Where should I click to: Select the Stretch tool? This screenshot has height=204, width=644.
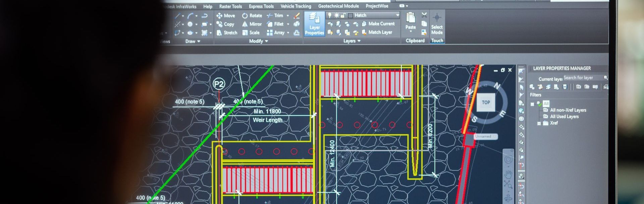click(x=227, y=33)
